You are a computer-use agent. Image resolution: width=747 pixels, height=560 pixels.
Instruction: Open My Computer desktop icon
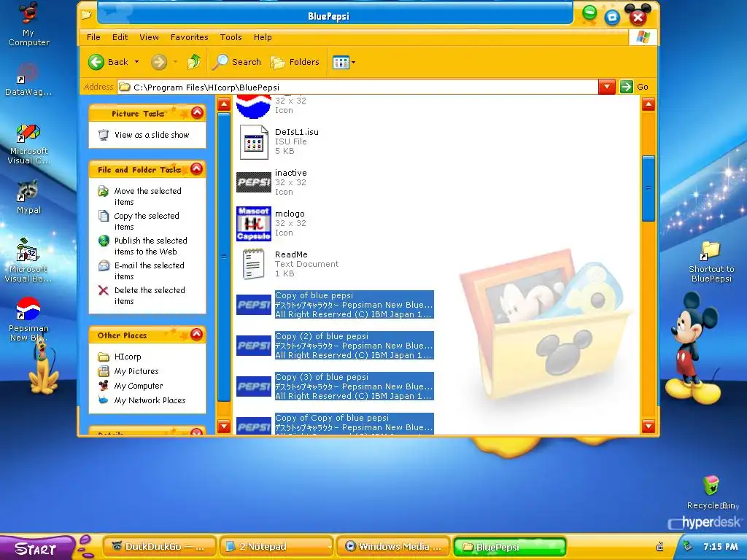point(28,24)
